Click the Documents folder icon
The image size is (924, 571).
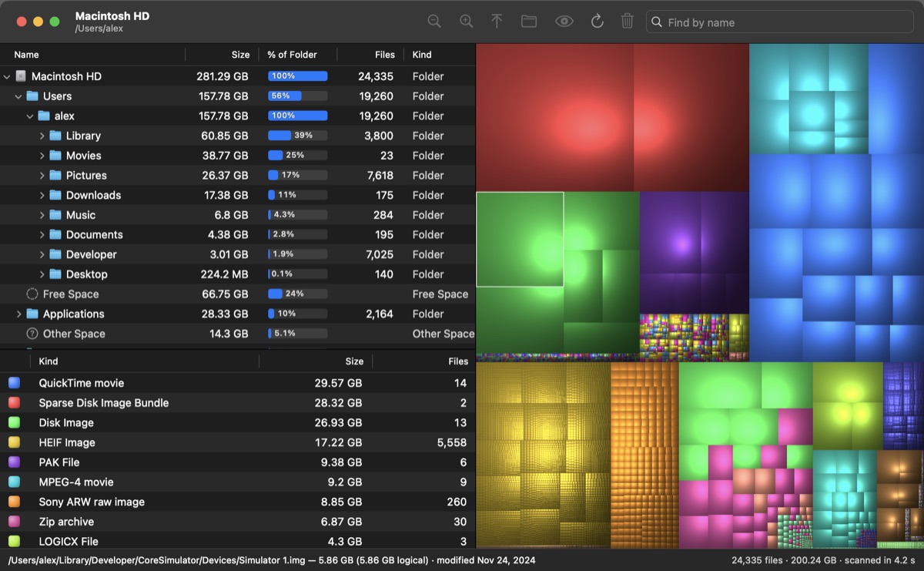click(x=55, y=234)
